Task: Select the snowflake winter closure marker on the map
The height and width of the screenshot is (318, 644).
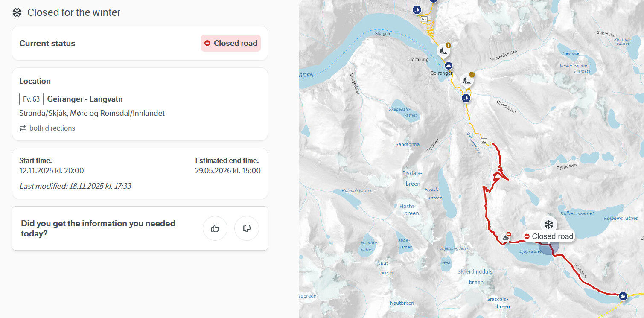Action: (549, 224)
